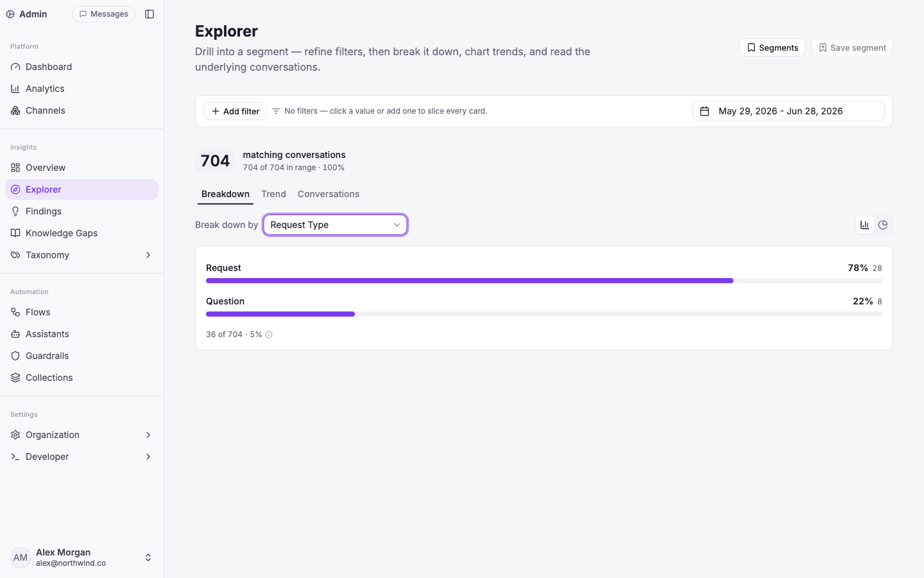The width and height of the screenshot is (924, 578).
Task: Click the Collections layers icon
Action: click(15, 378)
